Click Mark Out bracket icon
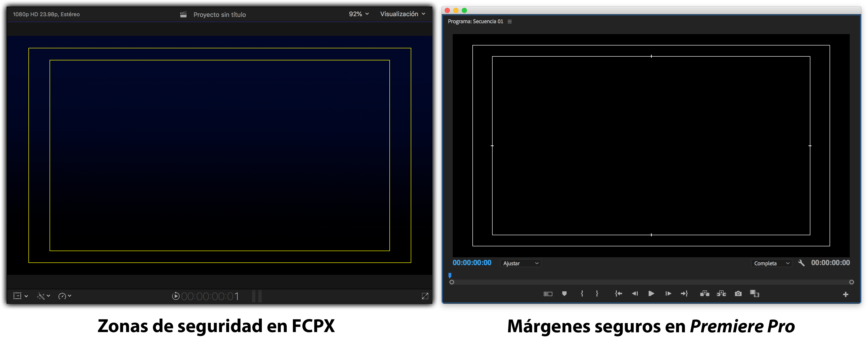Viewport: 868px width, 338px height. [597, 293]
